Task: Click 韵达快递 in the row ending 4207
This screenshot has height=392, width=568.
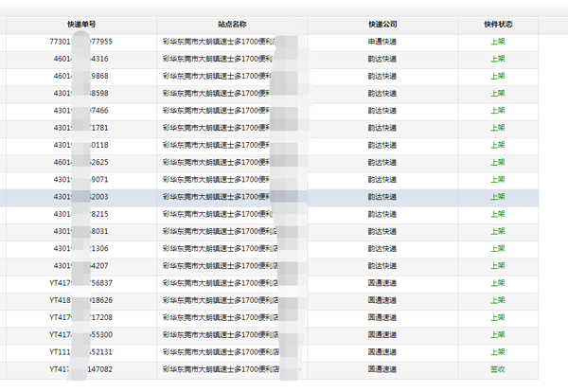Action: click(382, 265)
